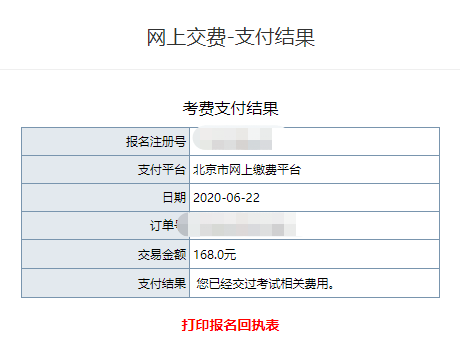Select the 报名注册号 label cell
Screen dimensions: 460x362
105,141
